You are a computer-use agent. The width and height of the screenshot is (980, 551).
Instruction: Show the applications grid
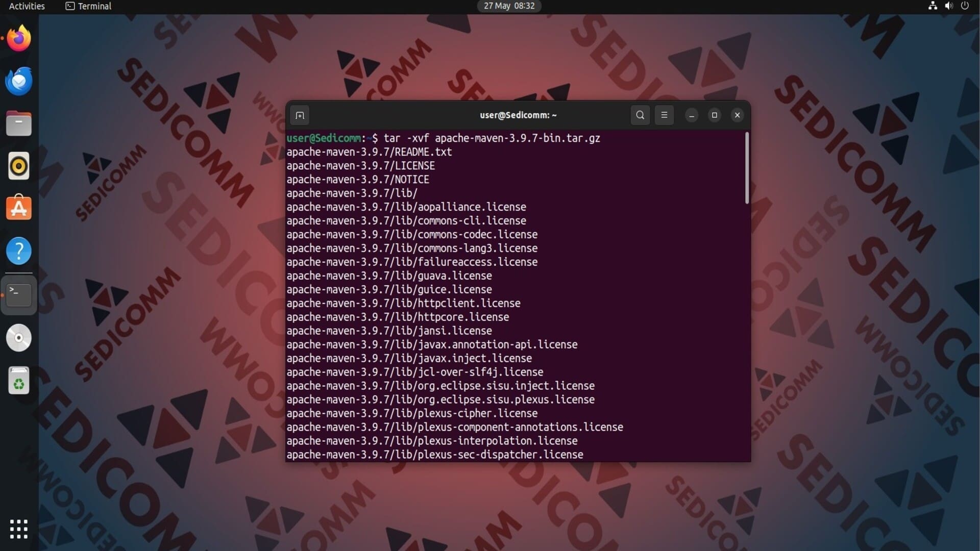click(x=19, y=529)
